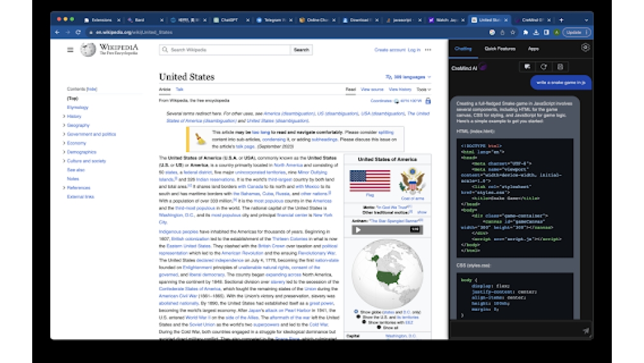Click the browser Update button
This screenshot has height=363, width=644.
point(576,32)
